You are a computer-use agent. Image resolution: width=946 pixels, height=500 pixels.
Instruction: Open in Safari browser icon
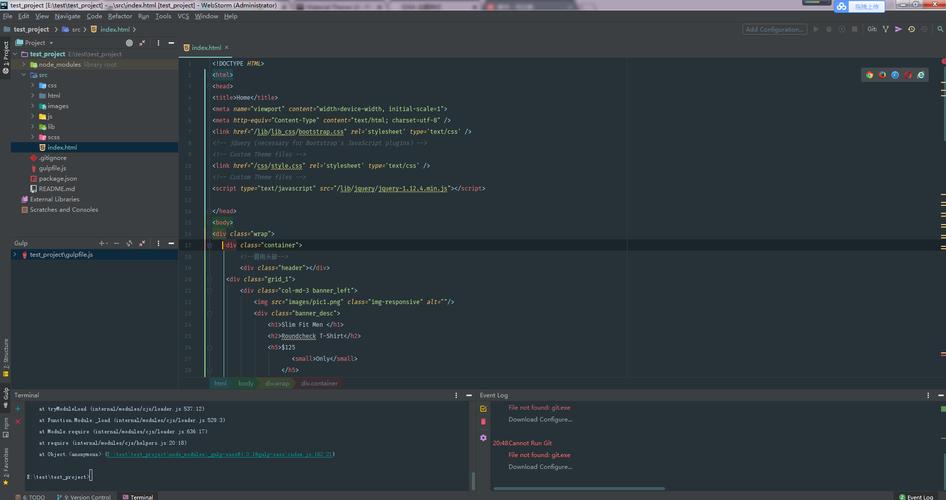[x=895, y=75]
